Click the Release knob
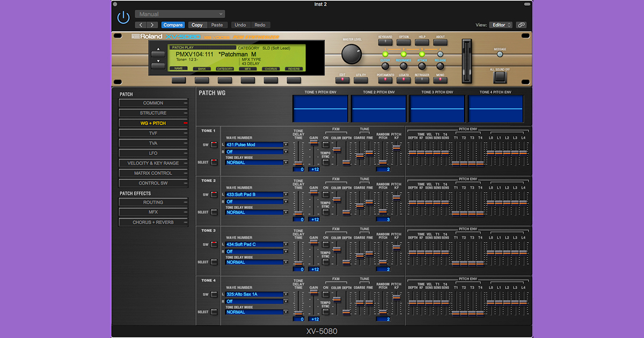 440,67
